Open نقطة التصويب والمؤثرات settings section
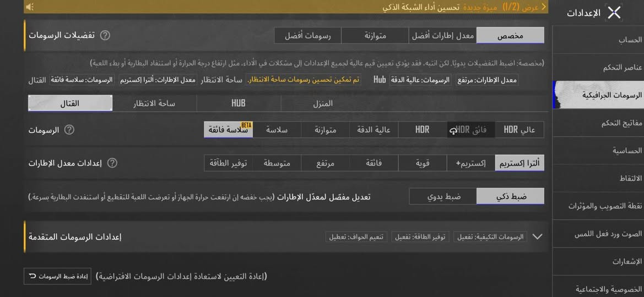The width and height of the screenshot is (644, 297). point(598,206)
